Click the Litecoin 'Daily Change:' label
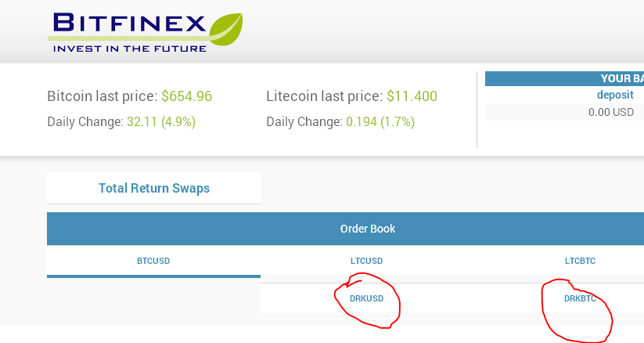The image size is (644, 343). tap(304, 122)
